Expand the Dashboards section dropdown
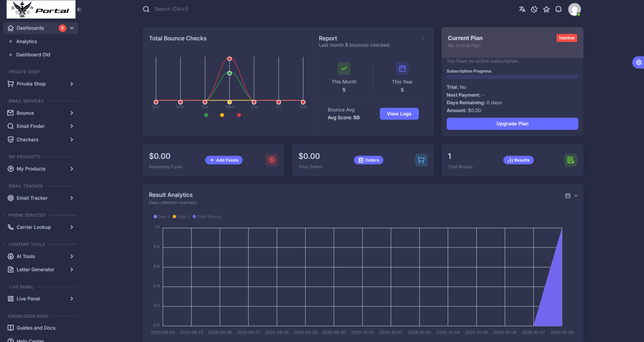The image size is (644, 342). point(71,27)
